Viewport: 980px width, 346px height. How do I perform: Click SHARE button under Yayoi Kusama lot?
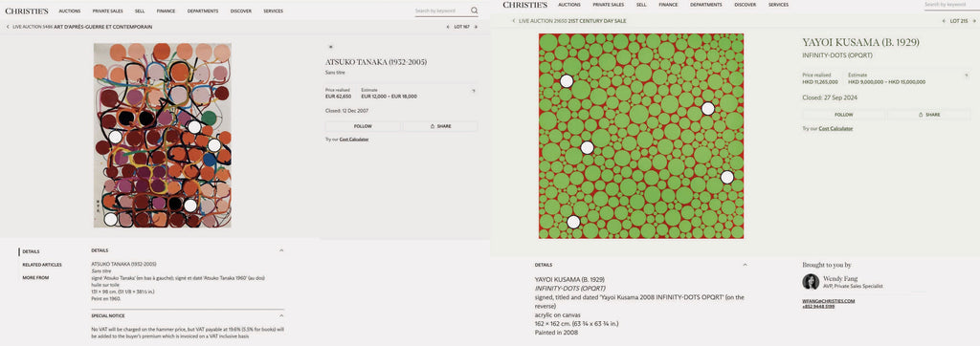928,115
